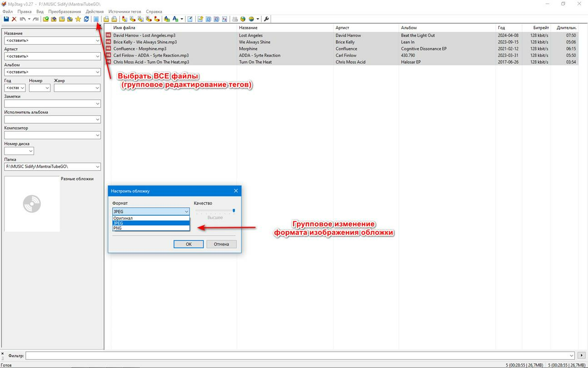This screenshot has width=588, height=368.
Task: Open the Правка menu
Action: pos(25,11)
